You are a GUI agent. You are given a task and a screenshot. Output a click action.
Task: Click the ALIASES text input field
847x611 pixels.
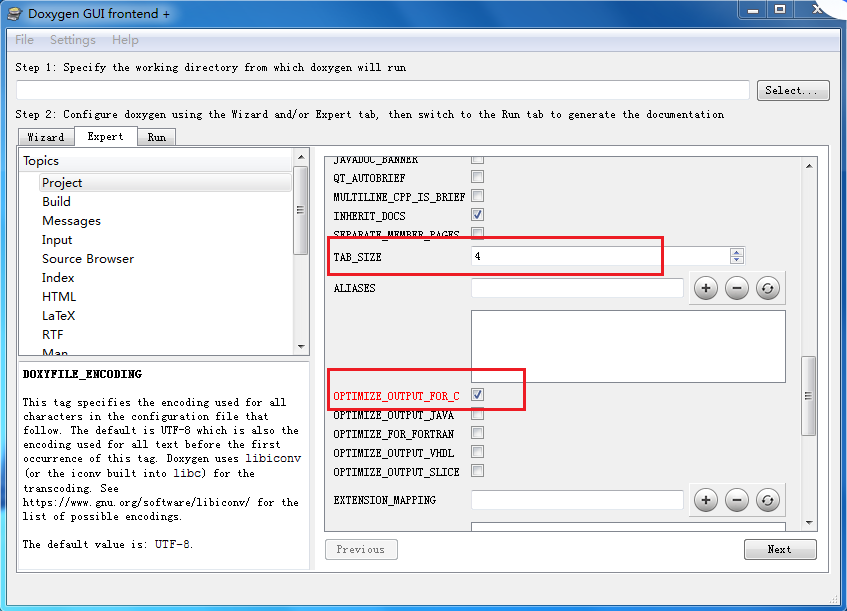tap(577, 288)
